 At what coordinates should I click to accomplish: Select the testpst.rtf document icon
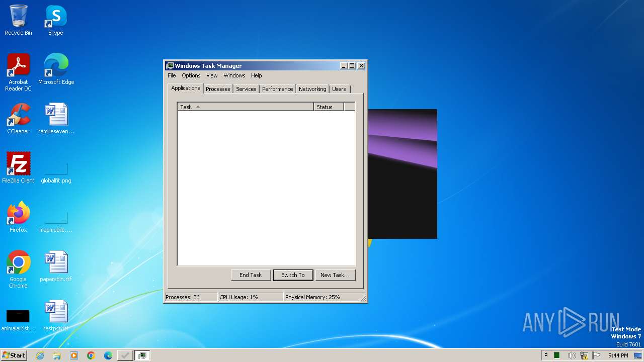(56, 315)
